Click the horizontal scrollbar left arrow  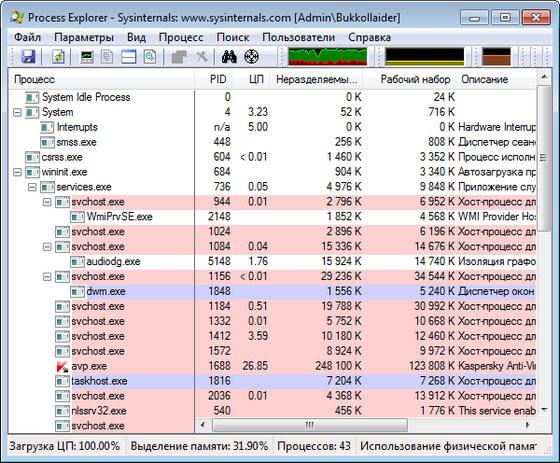[202, 425]
